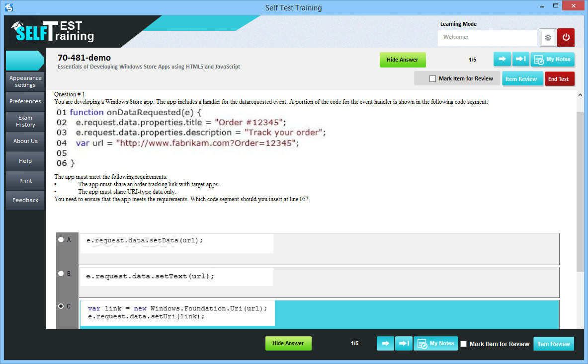Click the scrollbar up arrow

tap(580, 95)
